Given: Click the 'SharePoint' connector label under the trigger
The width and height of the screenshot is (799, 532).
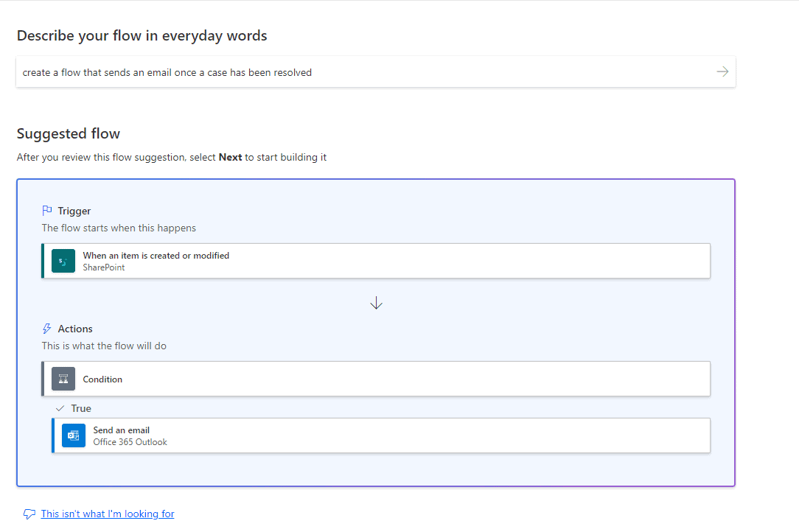Looking at the screenshot, I should click(103, 267).
